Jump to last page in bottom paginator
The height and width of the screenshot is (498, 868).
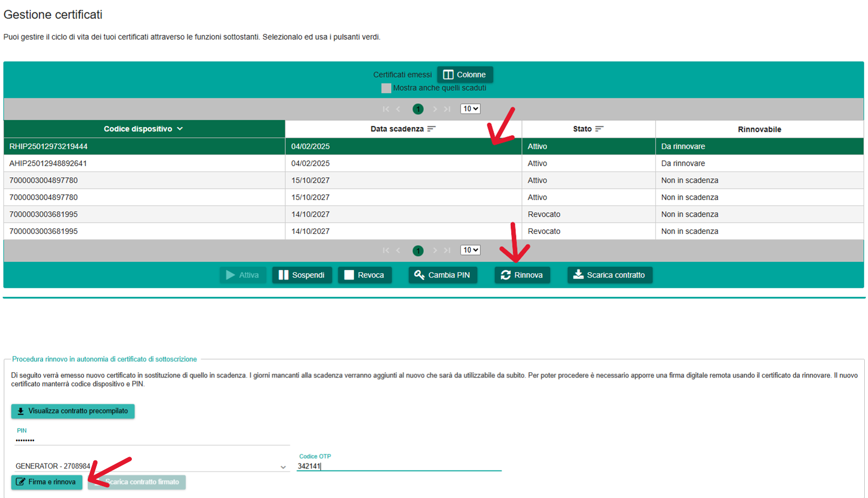(447, 251)
